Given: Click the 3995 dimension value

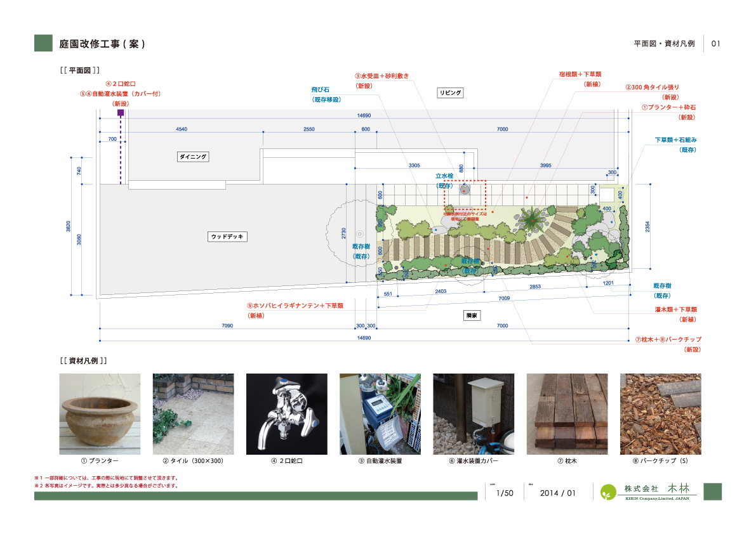Looking at the screenshot, I should (546, 165).
